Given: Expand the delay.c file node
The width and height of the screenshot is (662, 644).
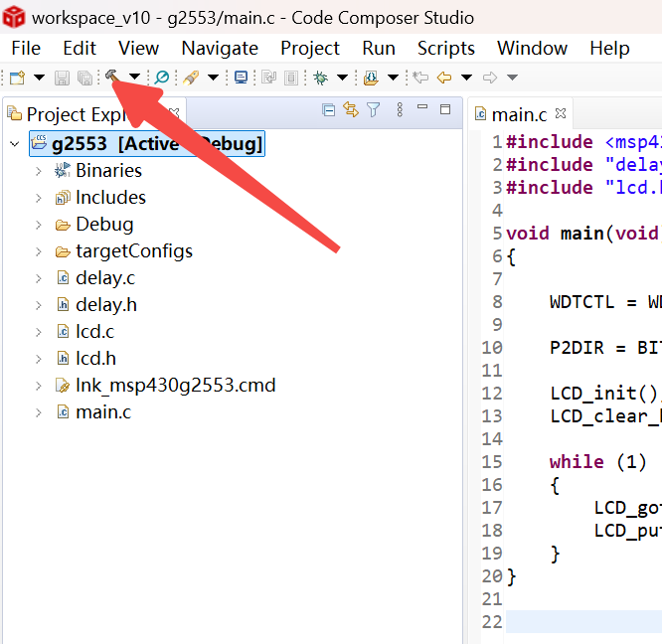Looking at the screenshot, I should [39, 279].
